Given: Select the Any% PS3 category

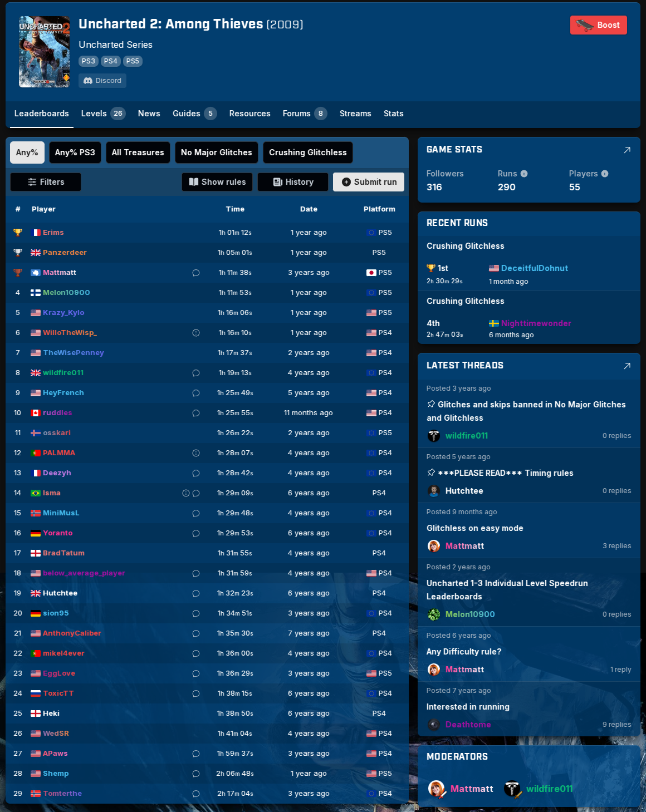Looking at the screenshot, I should click(x=75, y=152).
